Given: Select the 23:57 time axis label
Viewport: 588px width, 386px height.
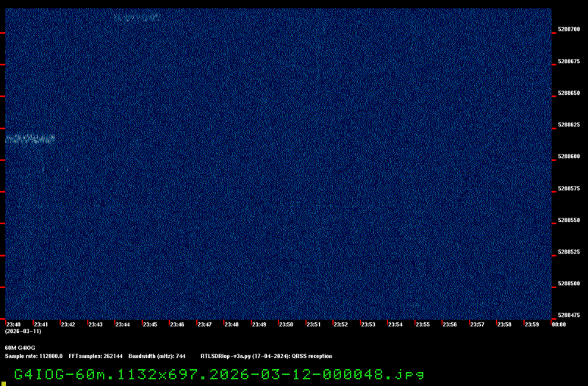Looking at the screenshot, I should click(477, 324).
